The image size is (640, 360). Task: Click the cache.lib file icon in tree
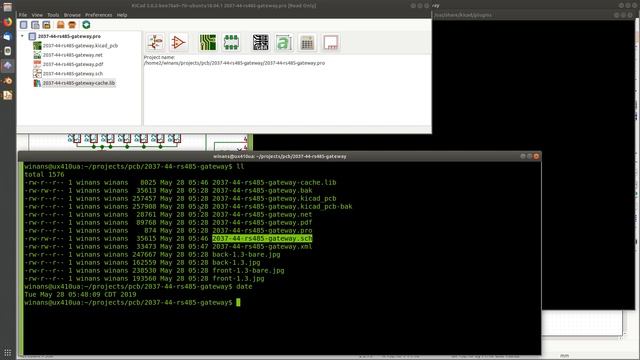(37, 83)
